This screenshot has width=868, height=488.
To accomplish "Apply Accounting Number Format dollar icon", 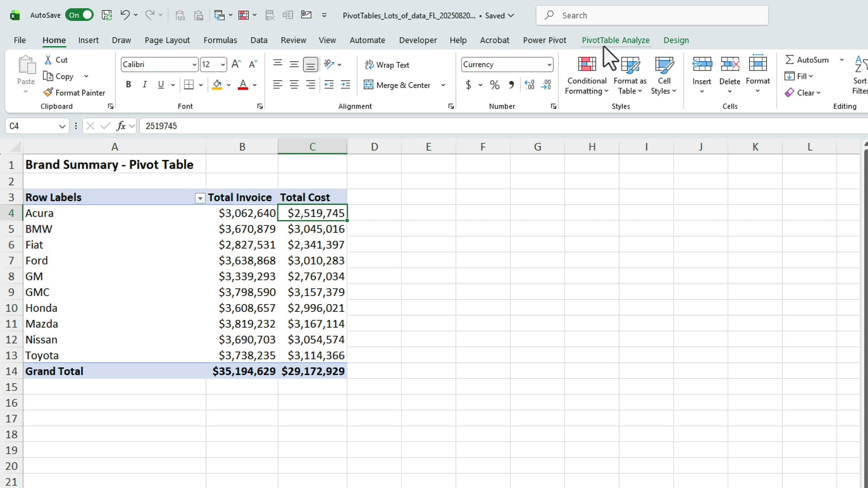I will 469,85.
